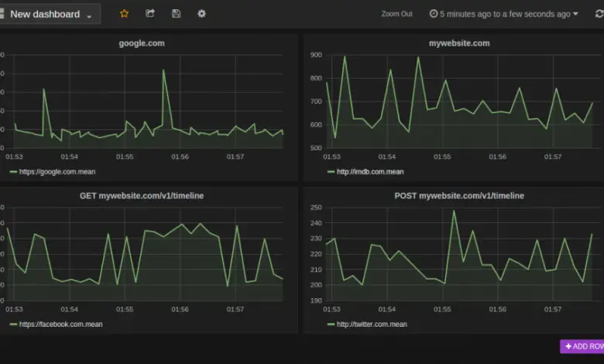Click the 01:53 x-axis label in GET panel
This screenshot has width=604, height=364.
pyautogui.click(x=14, y=309)
